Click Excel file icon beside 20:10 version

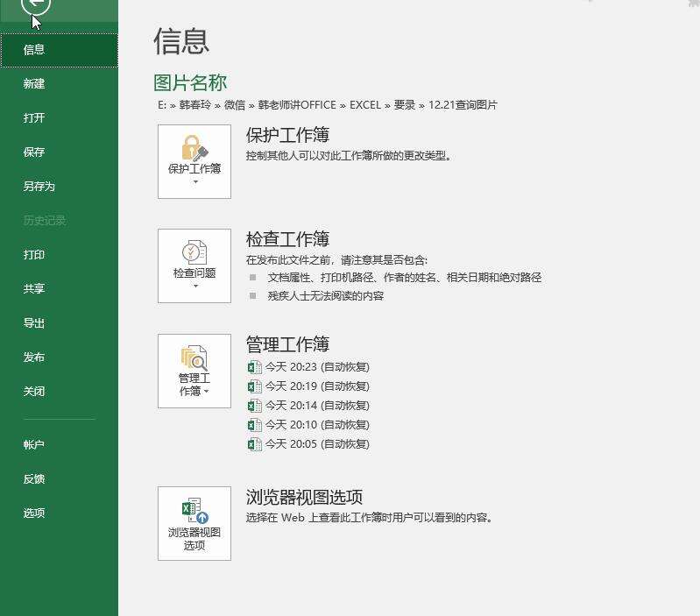pos(254,424)
